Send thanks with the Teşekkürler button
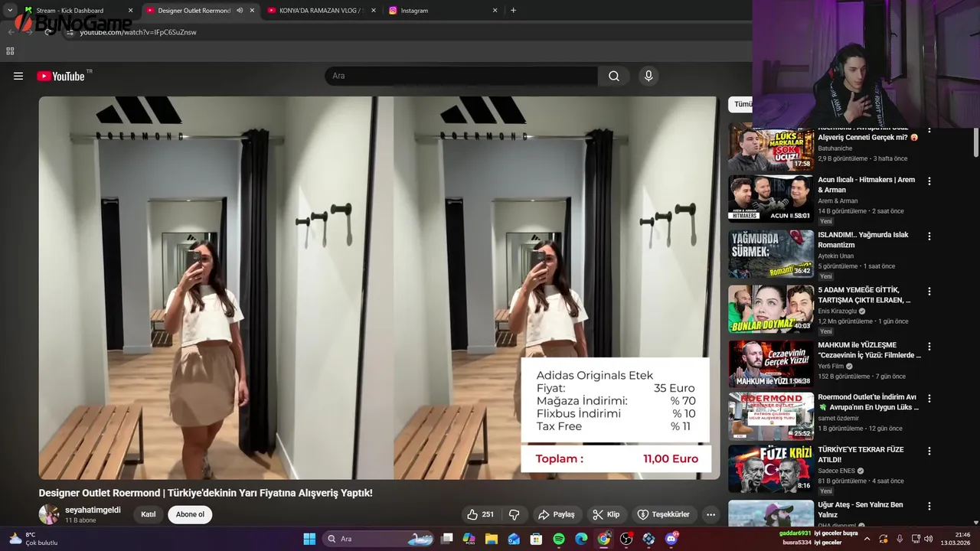980x551 pixels. tap(664, 514)
